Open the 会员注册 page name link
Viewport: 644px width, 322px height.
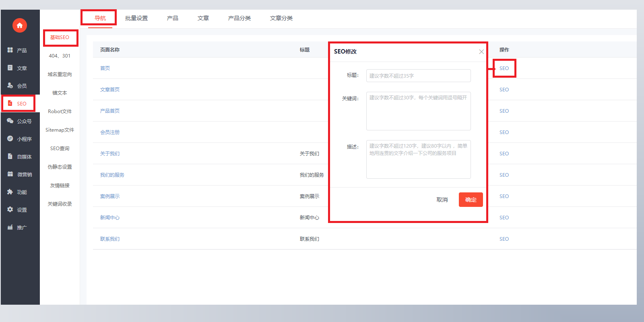(x=110, y=132)
